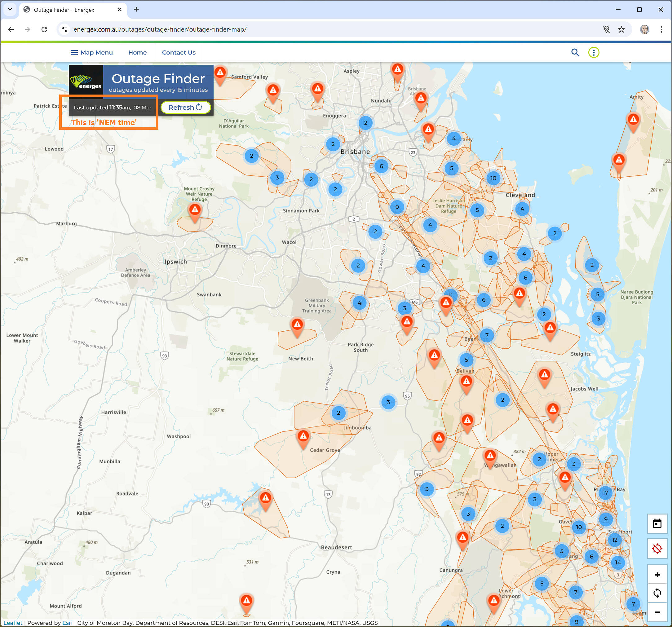Click the warning pin above Wongawallan

click(490, 458)
